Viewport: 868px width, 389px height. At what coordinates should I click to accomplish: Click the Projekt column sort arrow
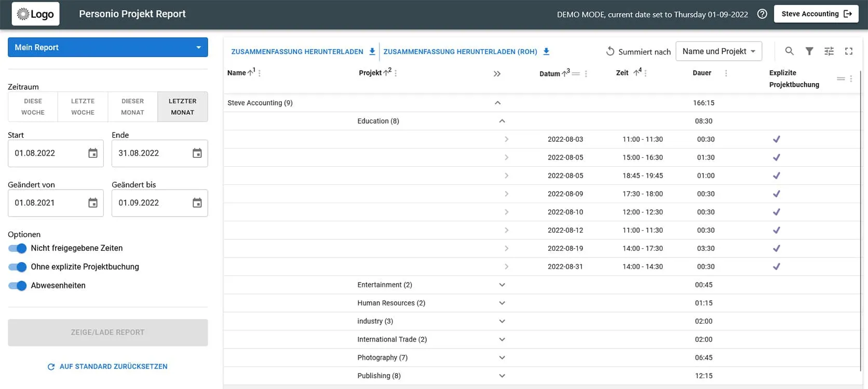click(x=386, y=73)
